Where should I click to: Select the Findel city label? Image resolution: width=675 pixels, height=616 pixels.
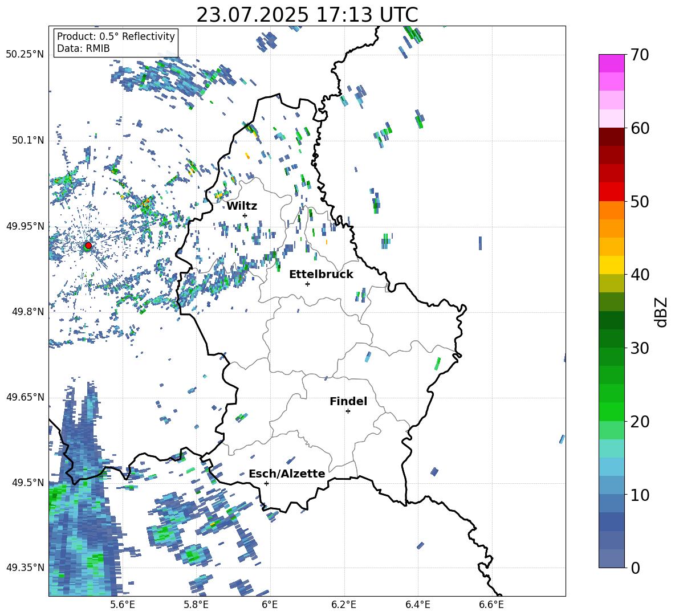(348, 401)
